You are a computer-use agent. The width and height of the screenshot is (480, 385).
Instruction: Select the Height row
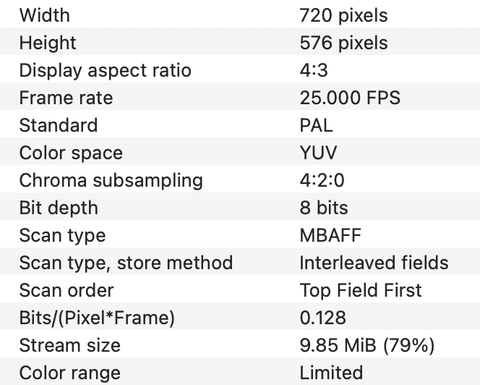(240, 41)
